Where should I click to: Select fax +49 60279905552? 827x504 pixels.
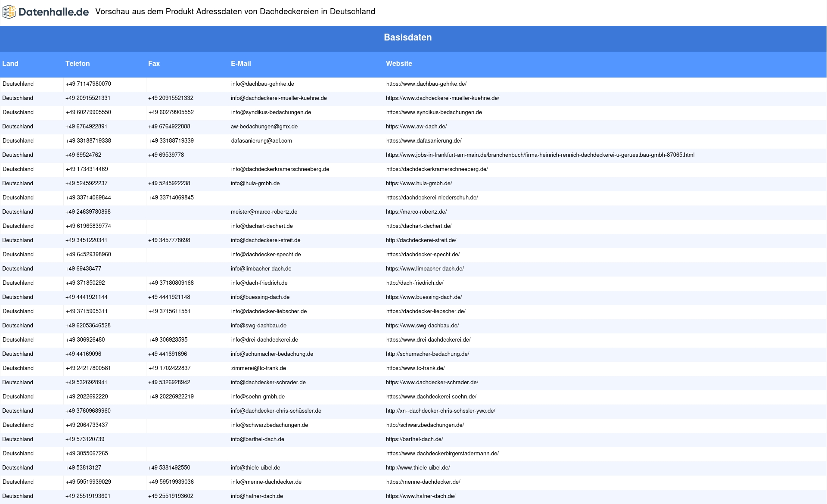coord(171,112)
